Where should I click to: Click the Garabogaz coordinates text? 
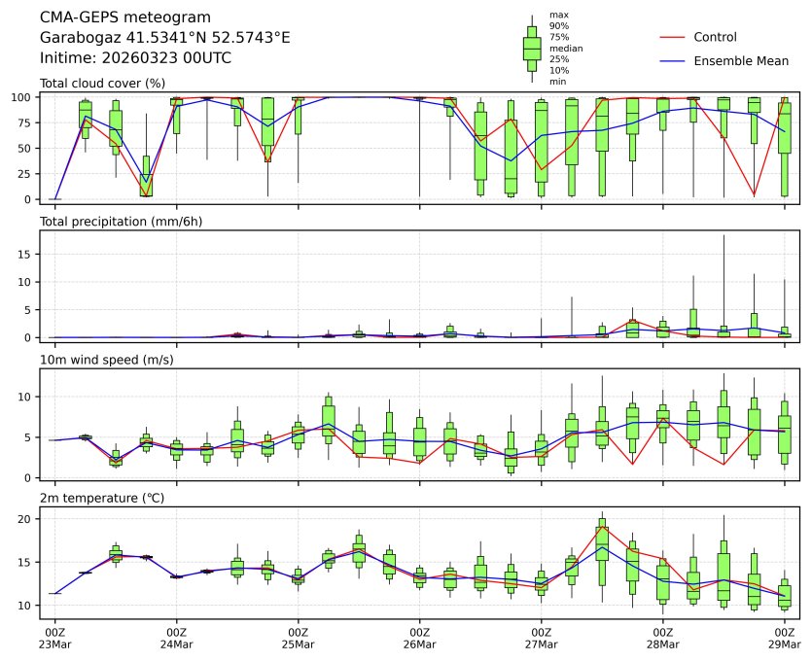coord(164,38)
